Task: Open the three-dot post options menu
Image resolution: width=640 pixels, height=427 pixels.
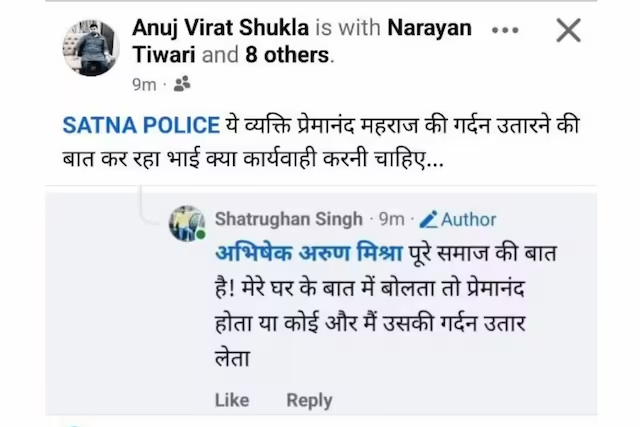Action: pos(505,29)
